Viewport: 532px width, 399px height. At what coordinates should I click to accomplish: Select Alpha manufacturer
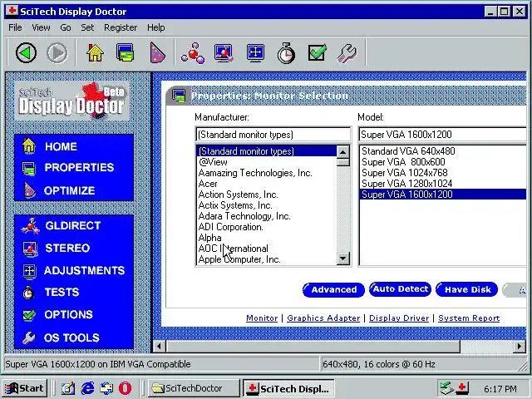[267, 238]
